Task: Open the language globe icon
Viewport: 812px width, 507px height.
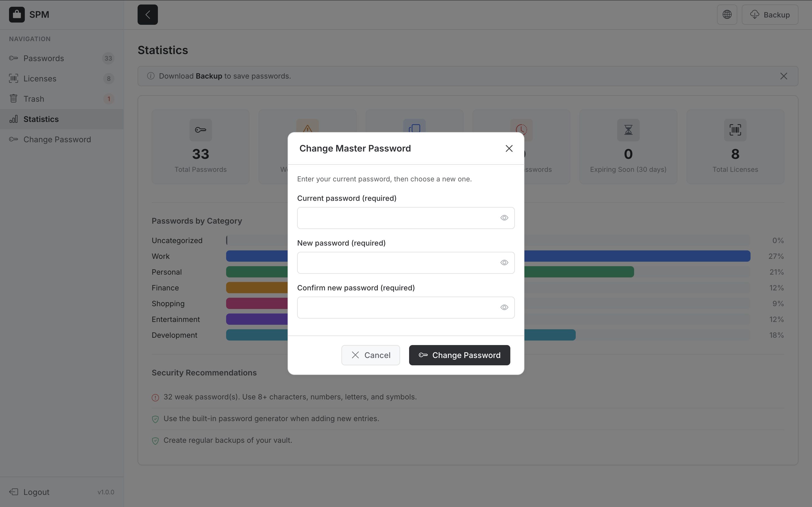Action: 727,15
